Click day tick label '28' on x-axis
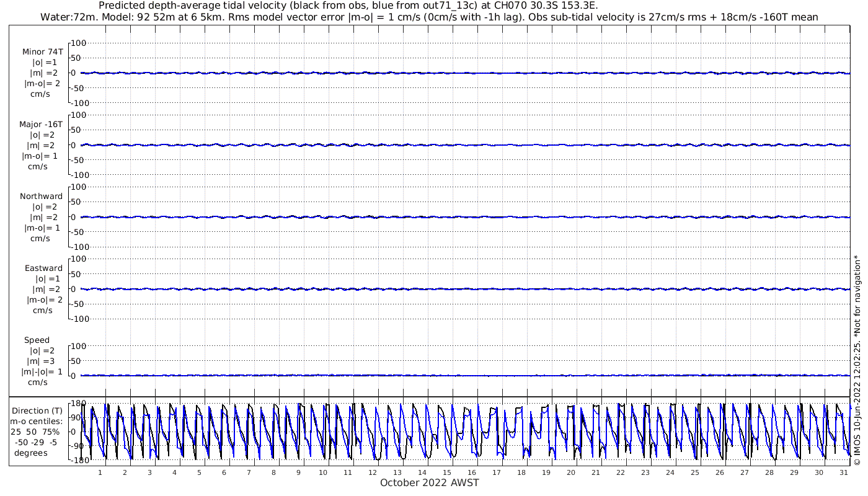This screenshot has height=496, width=868. tap(769, 472)
